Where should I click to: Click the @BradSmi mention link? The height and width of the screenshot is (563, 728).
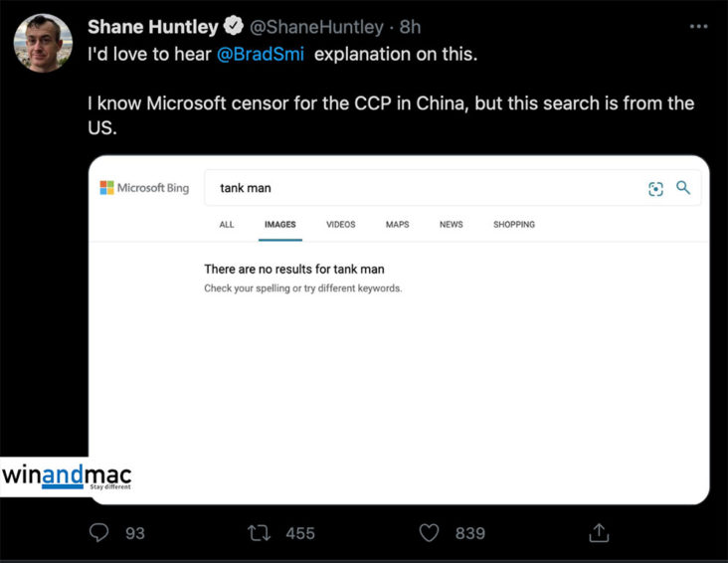tap(261, 54)
